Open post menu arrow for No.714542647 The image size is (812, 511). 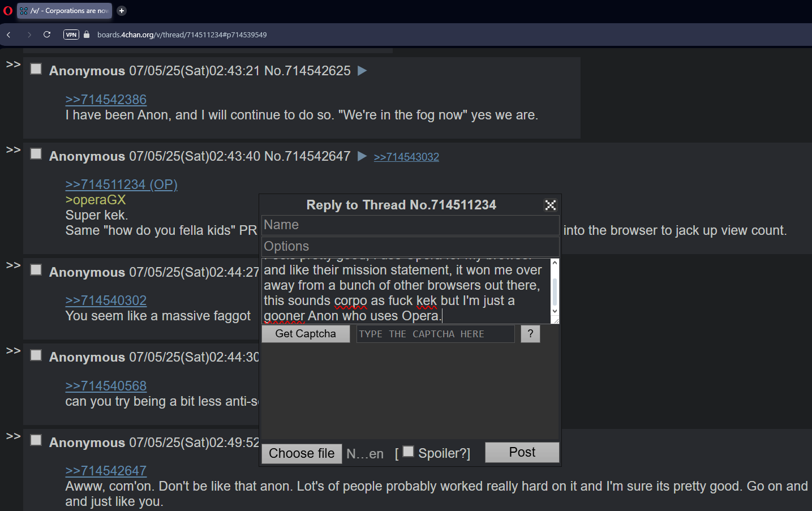tap(363, 156)
